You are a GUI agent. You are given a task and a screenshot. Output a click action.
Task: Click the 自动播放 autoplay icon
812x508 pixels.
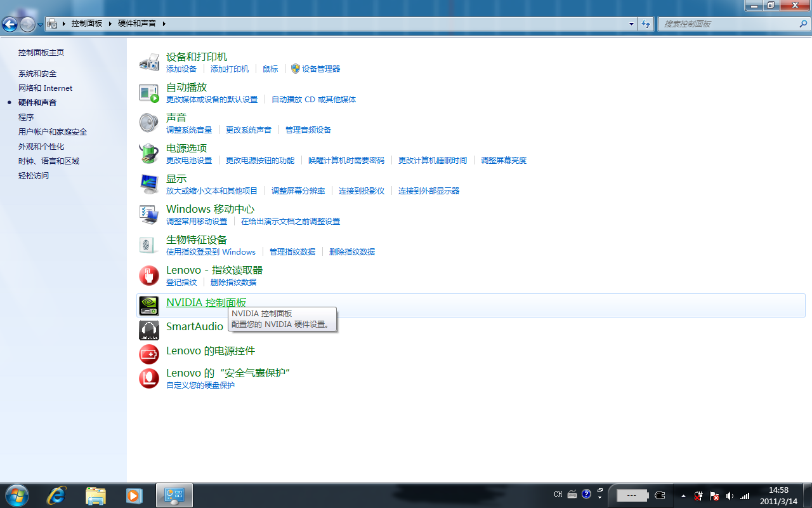coord(149,93)
